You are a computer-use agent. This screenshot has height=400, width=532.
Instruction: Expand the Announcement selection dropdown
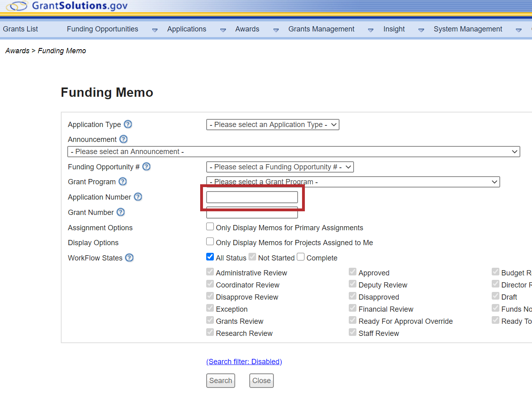tap(294, 152)
